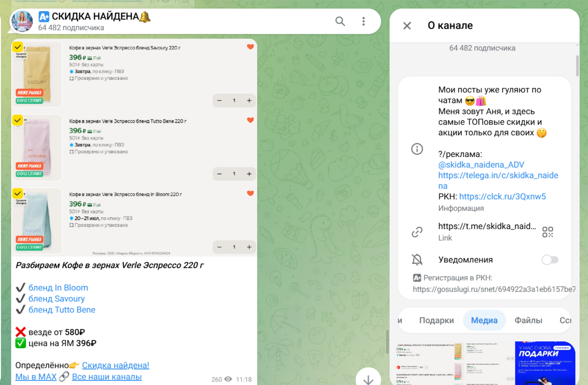588x385 pixels.
Task: Click the info circle icon beside the description
Action: pyautogui.click(x=417, y=149)
